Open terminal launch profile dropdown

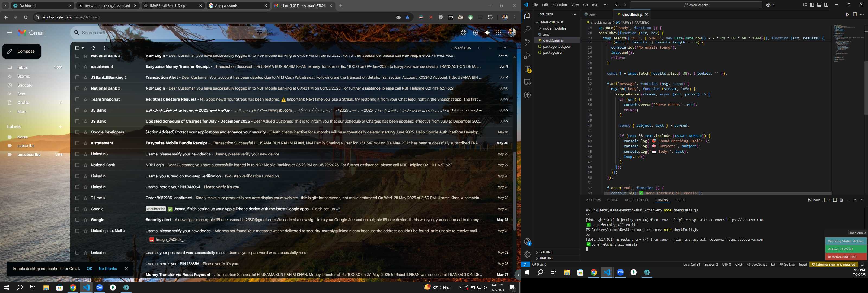(x=829, y=200)
